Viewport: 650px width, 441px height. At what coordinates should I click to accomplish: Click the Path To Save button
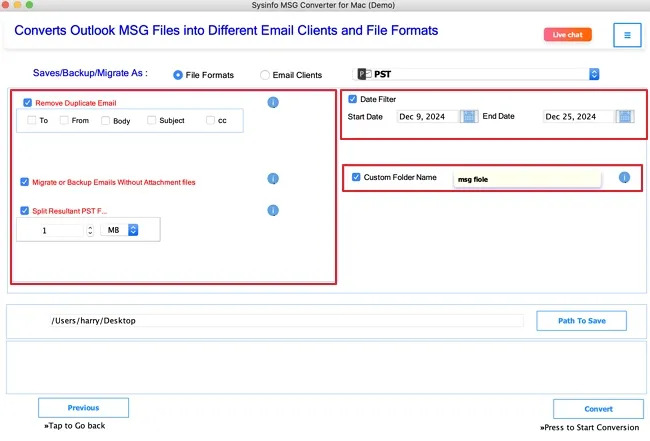(581, 321)
